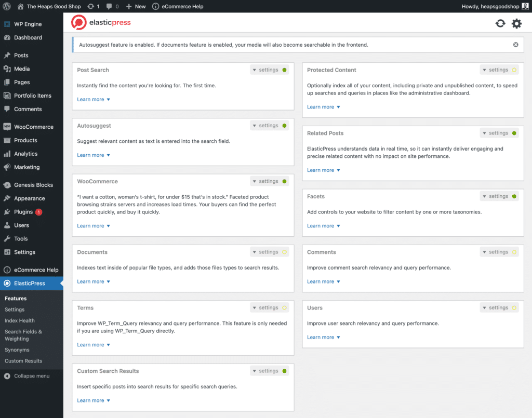Click the WordPress logo icon
This screenshot has height=418, width=532.
(x=7, y=6)
